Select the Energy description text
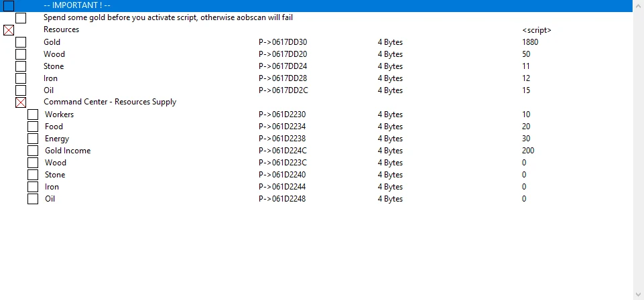The image size is (644, 300). (57, 139)
